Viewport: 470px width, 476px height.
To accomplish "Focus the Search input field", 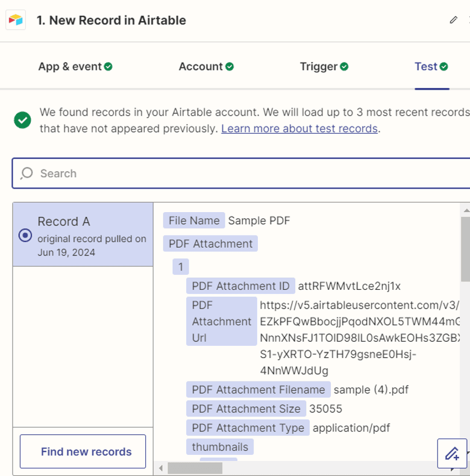I will point(241,174).
